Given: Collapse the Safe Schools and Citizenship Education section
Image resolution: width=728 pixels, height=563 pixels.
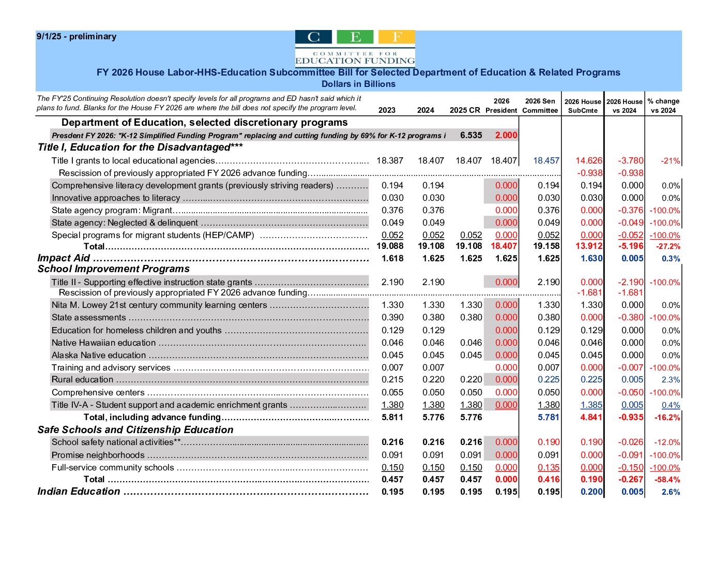Looking at the screenshot, I should click(x=135, y=430).
